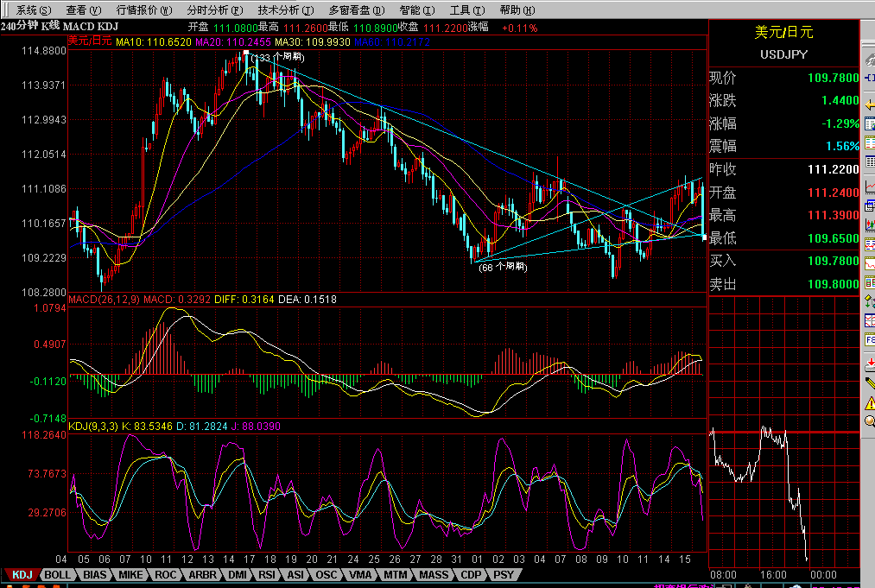Click the 最低 value 109.6500 in quote panel
Image resolution: width=875 pixels, height=588 pixels.
click(x=834, y=238)
